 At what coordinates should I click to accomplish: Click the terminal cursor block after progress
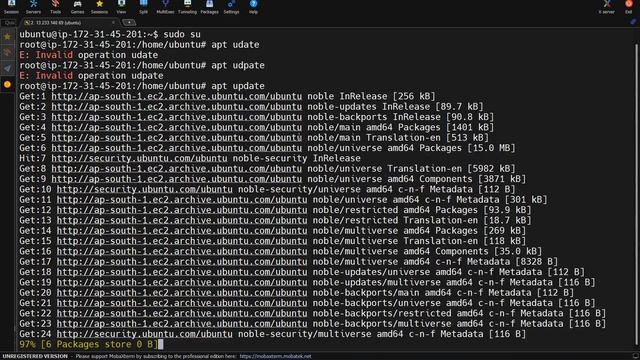pos(161,344)
